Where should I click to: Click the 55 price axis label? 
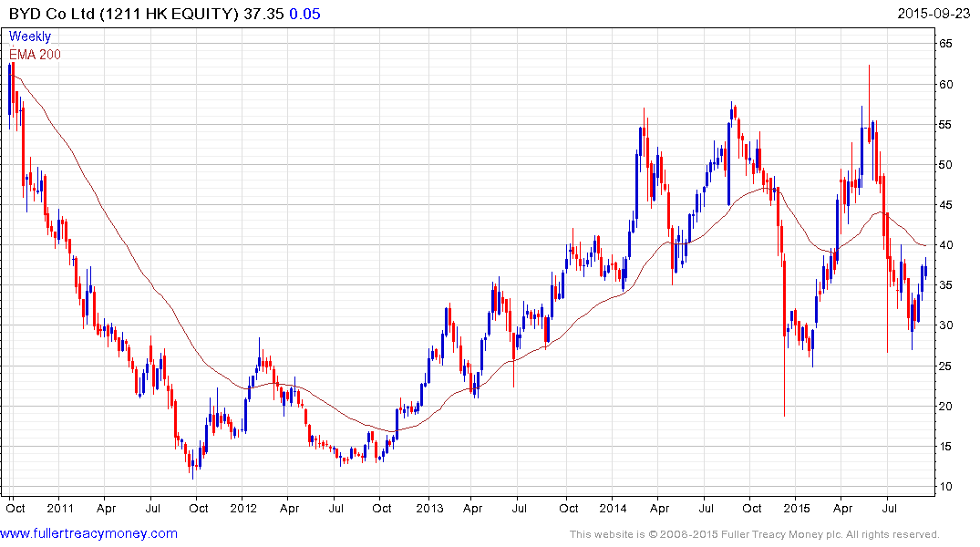(x=945, y=125)
